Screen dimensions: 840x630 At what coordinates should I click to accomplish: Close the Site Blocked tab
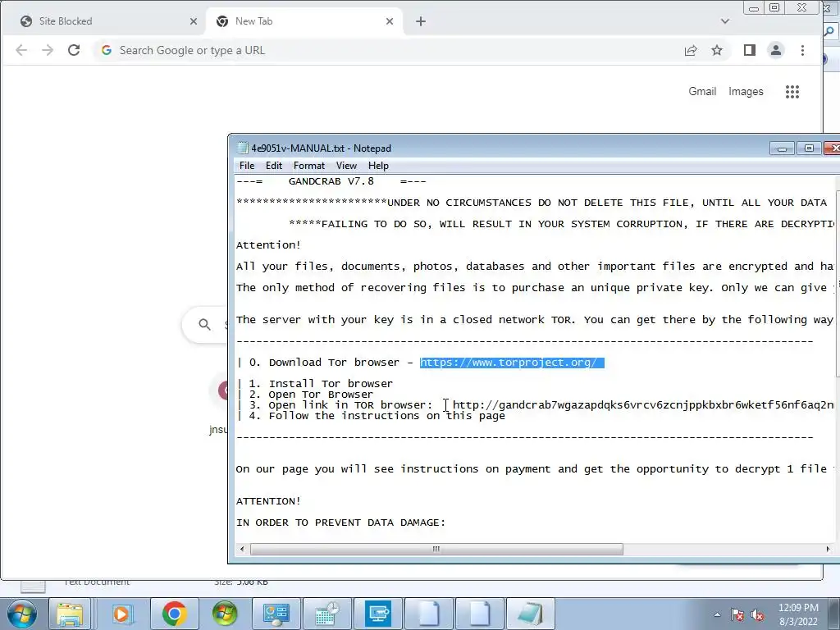(194, 21)
